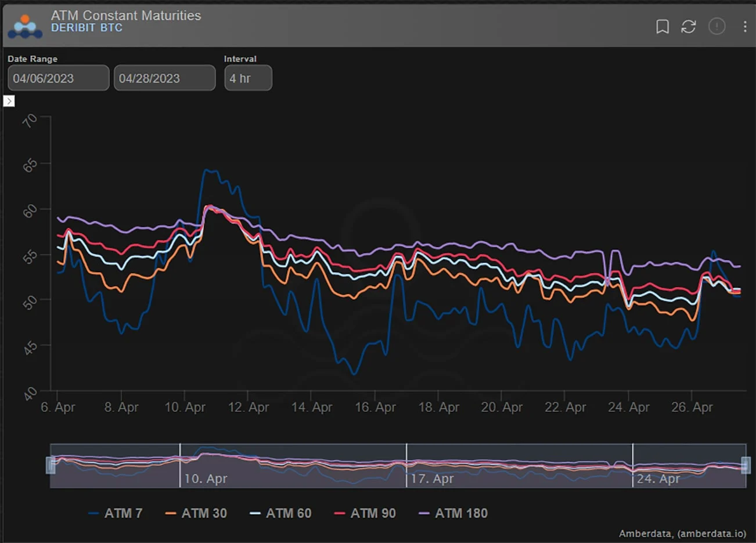756x543 pixels.
Task: Click the ATM Constant Maturities title
Action: pos(126,16)
